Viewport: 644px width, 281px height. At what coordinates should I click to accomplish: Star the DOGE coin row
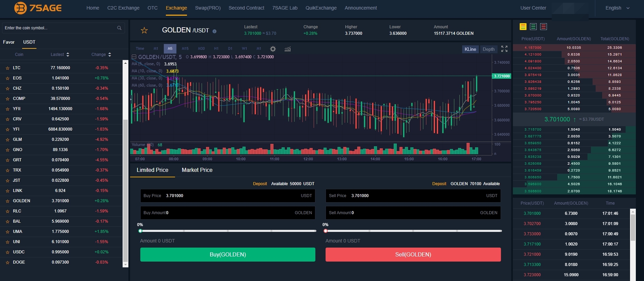point(7,263)
